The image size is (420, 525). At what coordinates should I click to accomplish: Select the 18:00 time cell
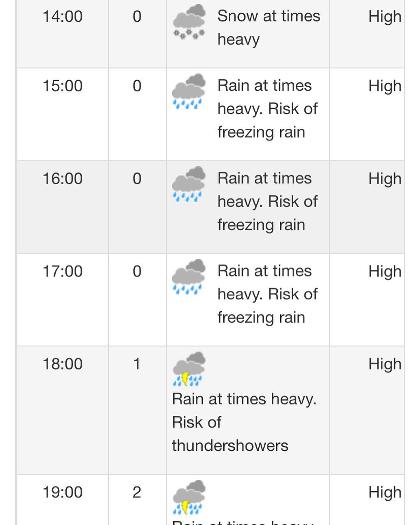[x=63, y=364]
